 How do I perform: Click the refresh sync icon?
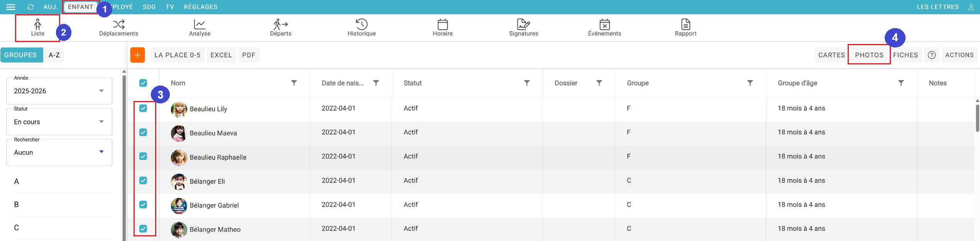30,7
